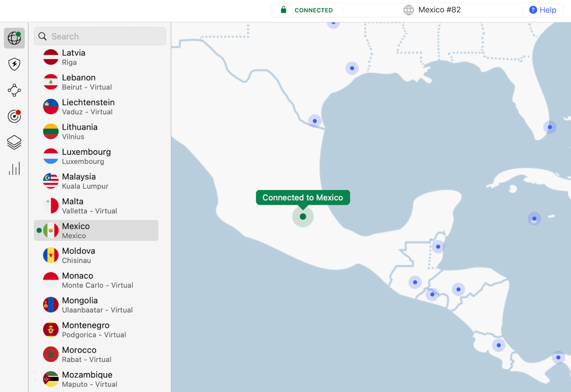Open the statistics bars icon in sidebar
The image size is (571, 392).
pyautogui.click(x=14, y=168)
